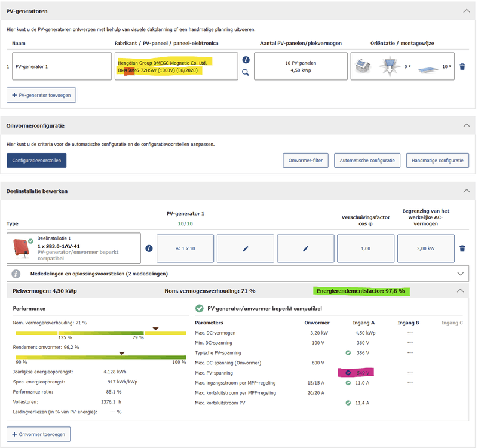Delete Deelinstallatie 1 using its trash icon
The height and width of the screenshot is (448, 478).
point(462,248)
